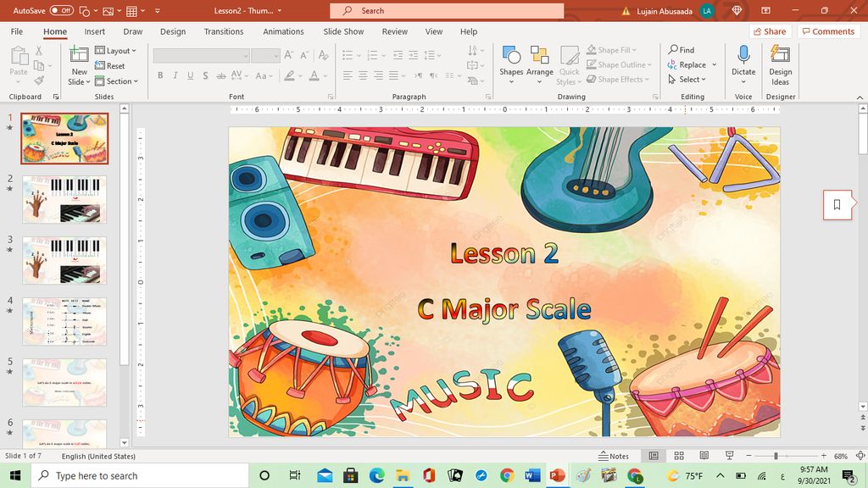
Task: Click Italic formatting button
Action: tap(175, 75)
